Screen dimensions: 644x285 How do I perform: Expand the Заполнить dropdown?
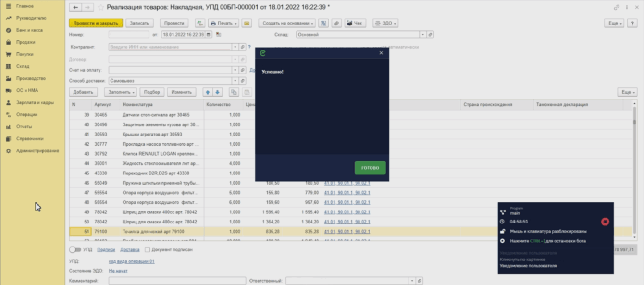click(x=120, y=92)
